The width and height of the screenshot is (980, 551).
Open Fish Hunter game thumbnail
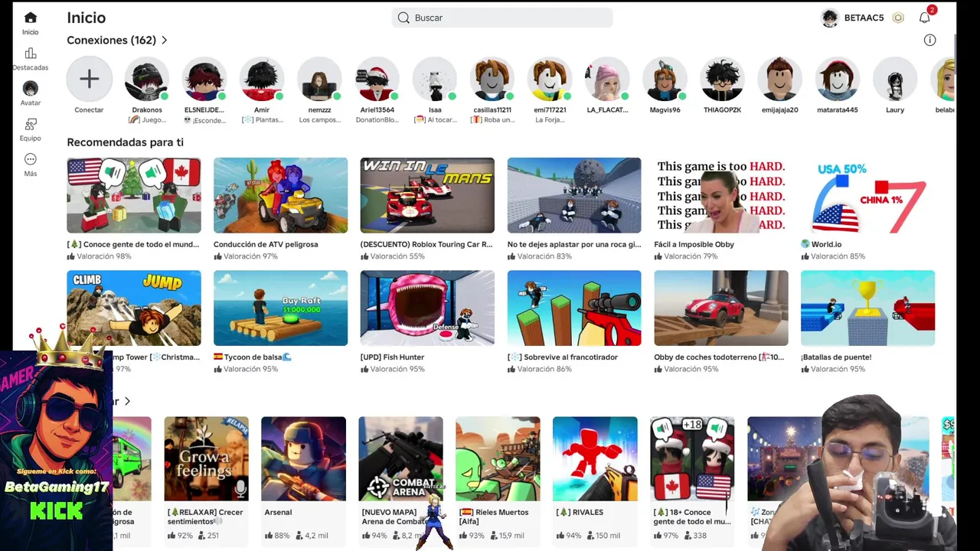pos(427,308)
